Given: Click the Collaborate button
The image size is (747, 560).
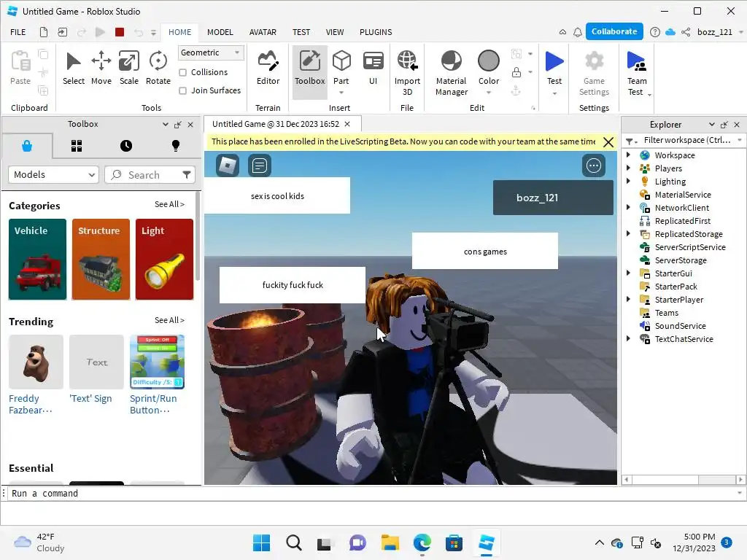Looking at the screenshot, I should tap(614, 31).
